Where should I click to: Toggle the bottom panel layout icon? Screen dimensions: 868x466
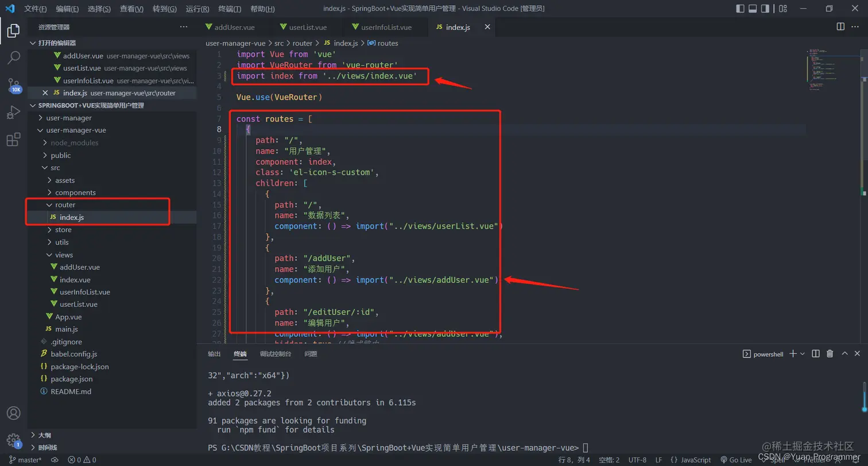point(753,9)
